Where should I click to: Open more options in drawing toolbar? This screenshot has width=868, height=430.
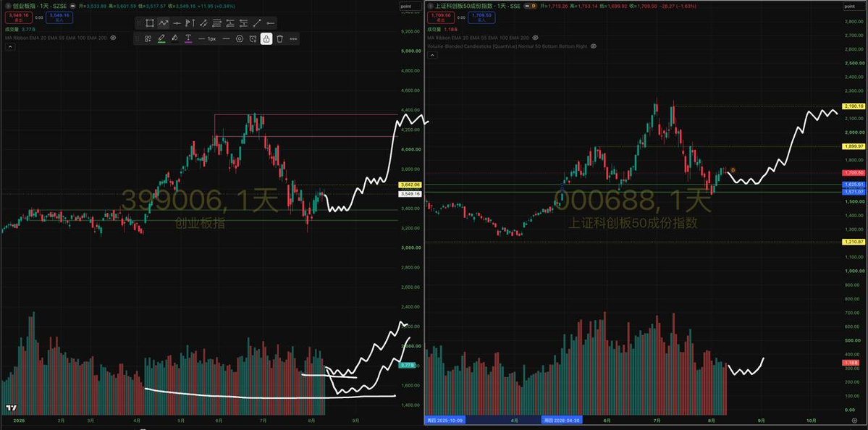click(x=293, y=39)
